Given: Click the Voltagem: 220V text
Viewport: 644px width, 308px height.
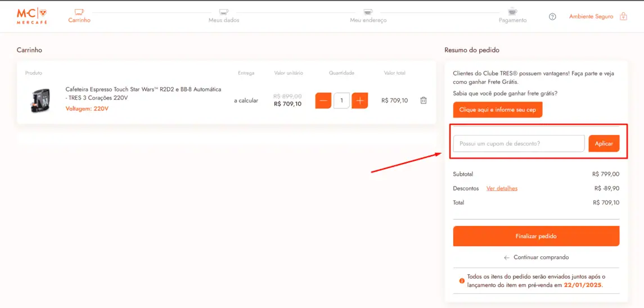Looking at the screenshot, I should coord(87,109).
